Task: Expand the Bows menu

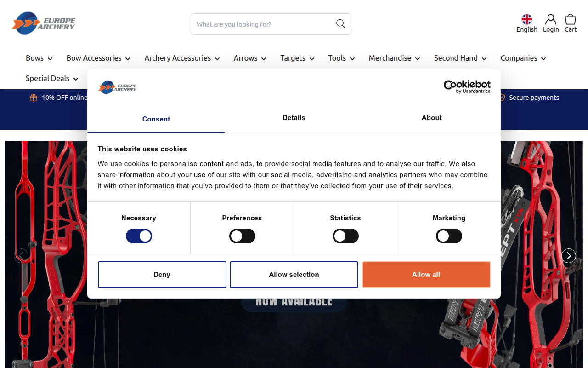Action: pos(39,58)
